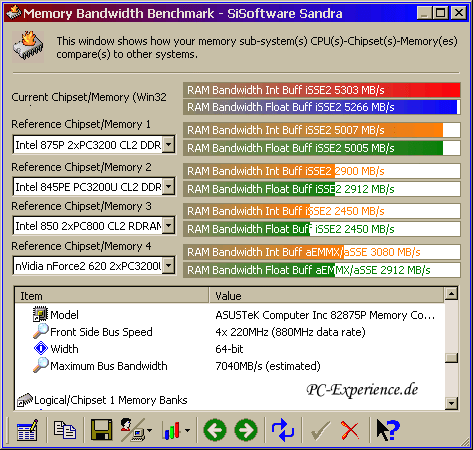The height and width of the screenshot is (450, 473).
Task: Click the list scrollbar down arrow
Action: (x=451, y=403)
